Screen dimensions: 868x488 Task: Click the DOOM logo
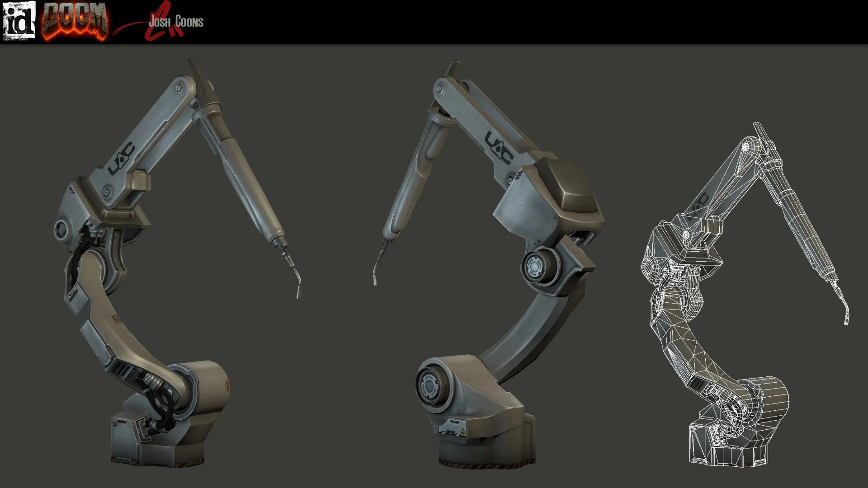pyautogui.click(x=75, y=21)
